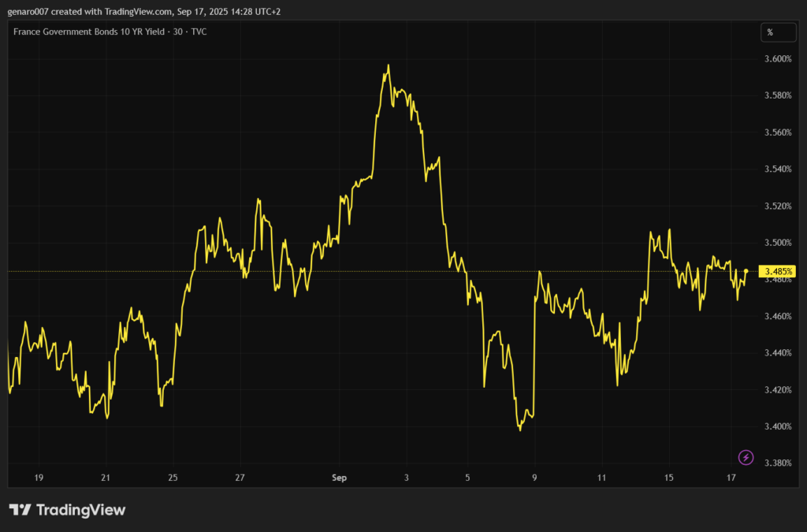Select date 19 on the time axis

point(38,478)
